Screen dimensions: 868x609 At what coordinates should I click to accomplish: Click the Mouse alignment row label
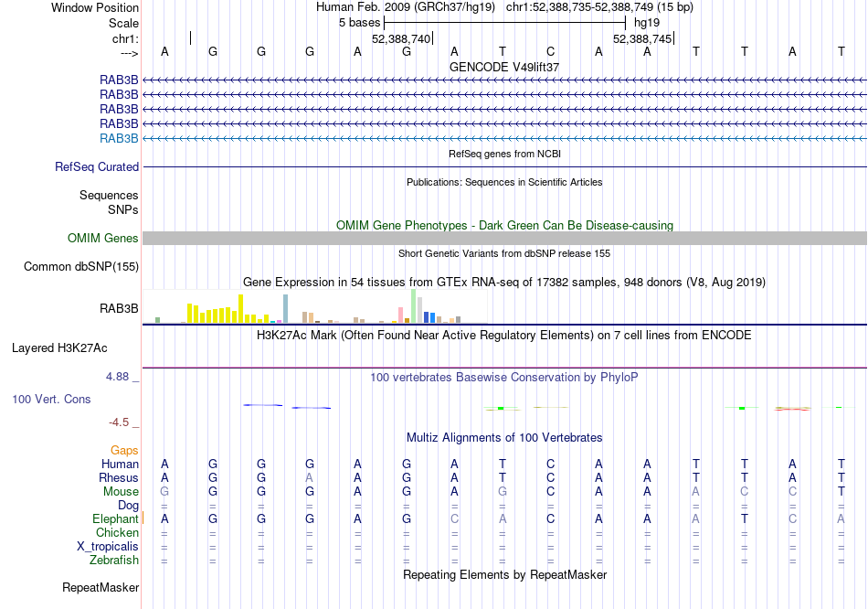click(x=121, y=492)
